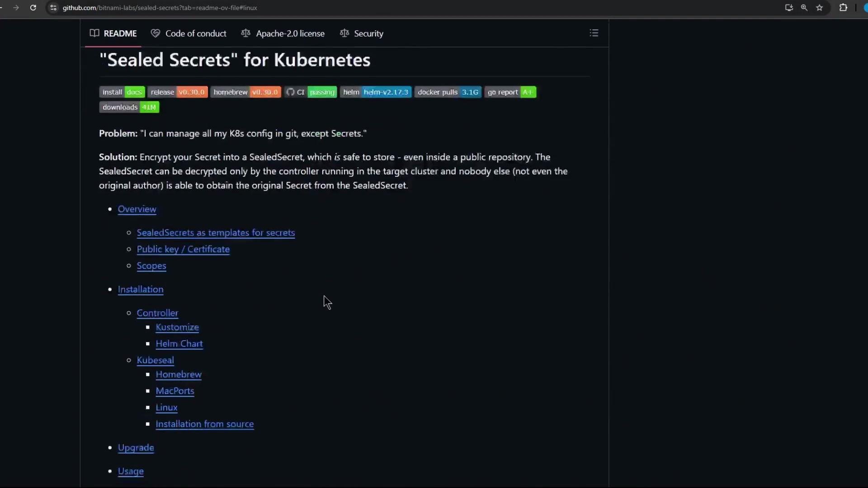The height and width of the screenshot is (488, 868).
Task: Click the go report A+ badge
Action: pos(510,92)
